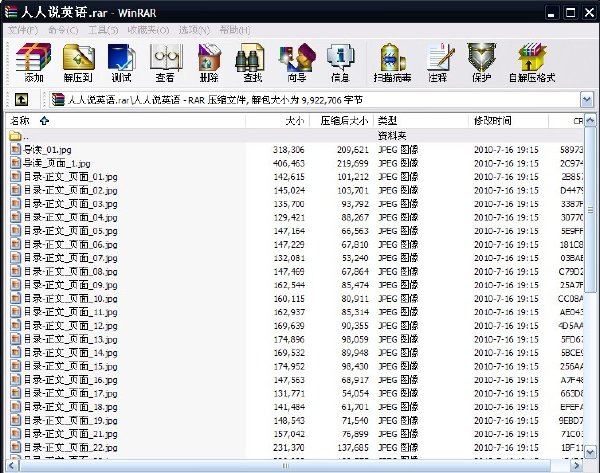
Task: Open the 文件(F) menu
Action: point(23,30)
